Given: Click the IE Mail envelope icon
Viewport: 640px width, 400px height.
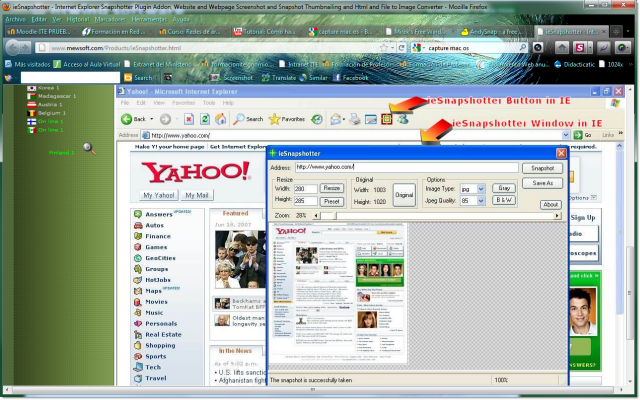Looking at the screenshot, I should pos(336,119).
